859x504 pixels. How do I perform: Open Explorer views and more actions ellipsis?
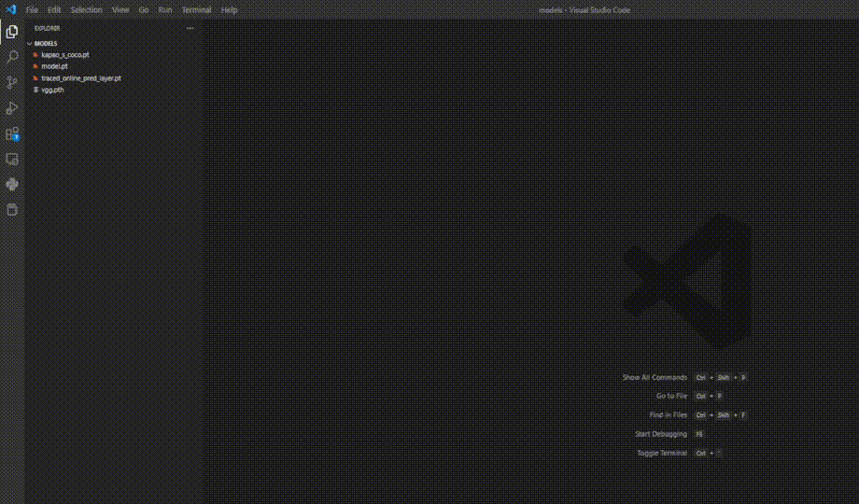(190, 28)
